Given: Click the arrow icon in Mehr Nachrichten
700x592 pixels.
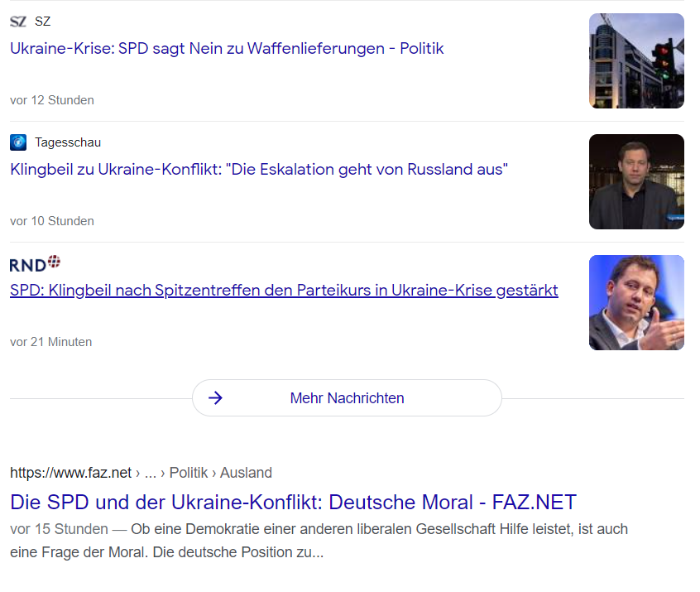Looking at the screenshot, I should (216, 397).
